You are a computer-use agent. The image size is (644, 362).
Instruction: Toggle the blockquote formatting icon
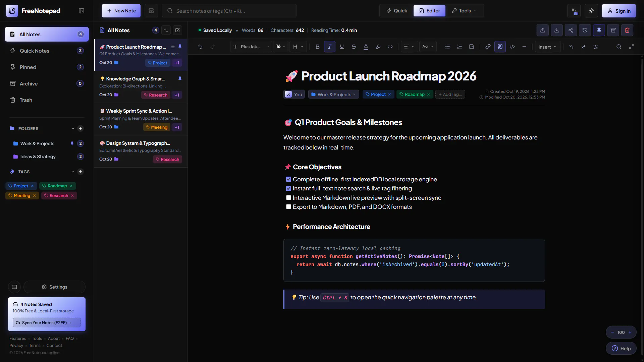coord(500,47)
